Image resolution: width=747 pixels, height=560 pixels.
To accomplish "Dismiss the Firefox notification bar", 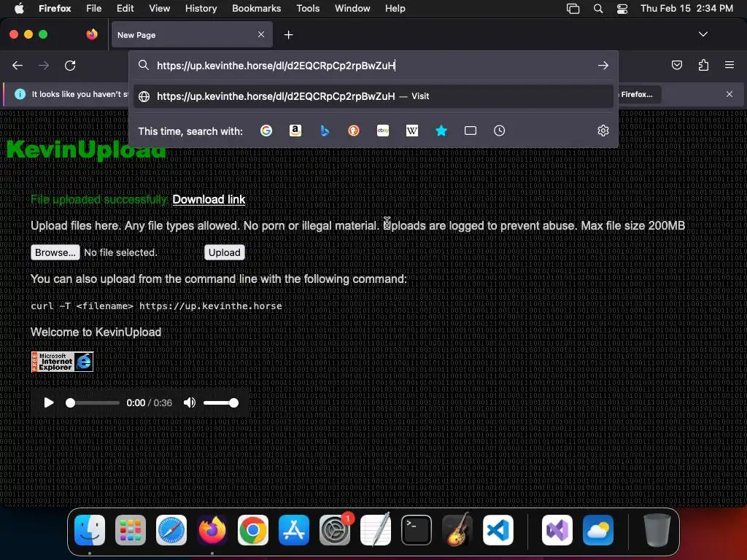I will [x=729, y=94].
